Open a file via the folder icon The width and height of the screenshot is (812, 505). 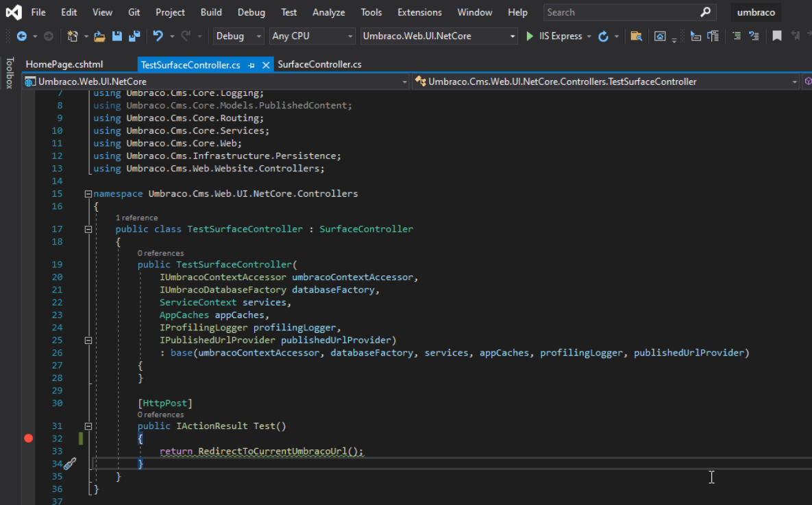click(x=99, y=36)
